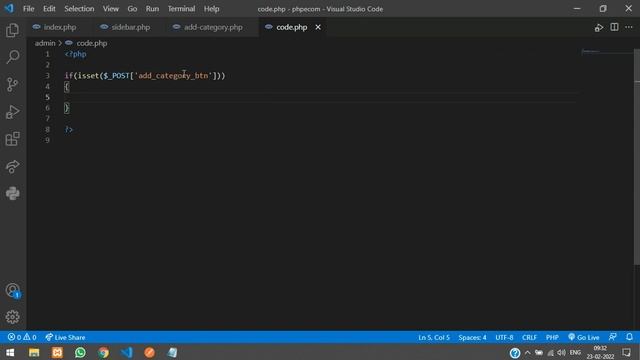Open the editor More Actions ellipsis
Screen dimensions: 640x360
(x=629, y=27)
